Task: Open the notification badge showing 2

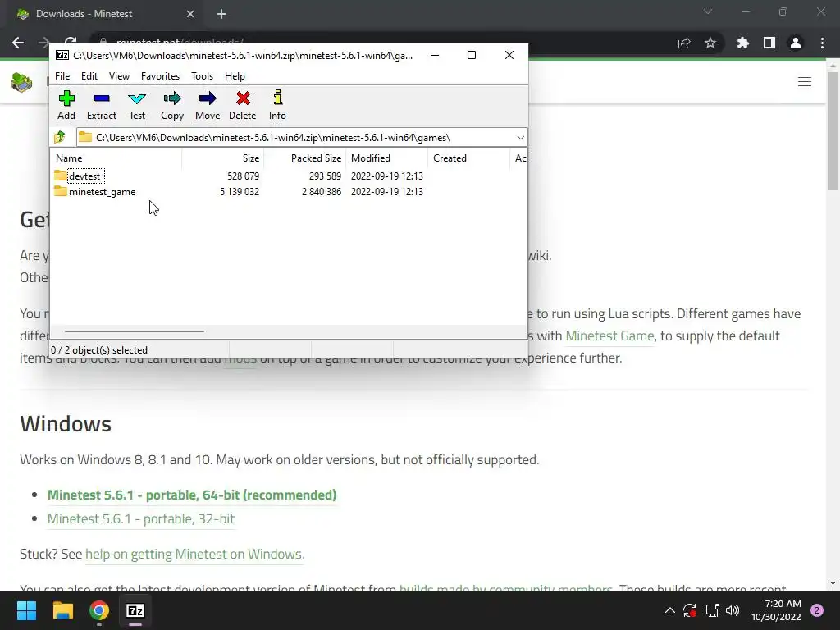Action: coord(817,610)
